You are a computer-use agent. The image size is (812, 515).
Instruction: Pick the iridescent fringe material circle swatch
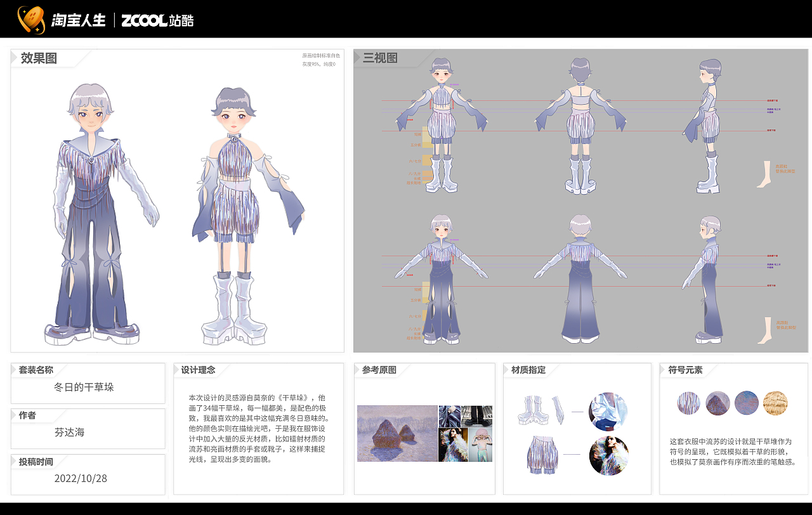tap(609, 455)
